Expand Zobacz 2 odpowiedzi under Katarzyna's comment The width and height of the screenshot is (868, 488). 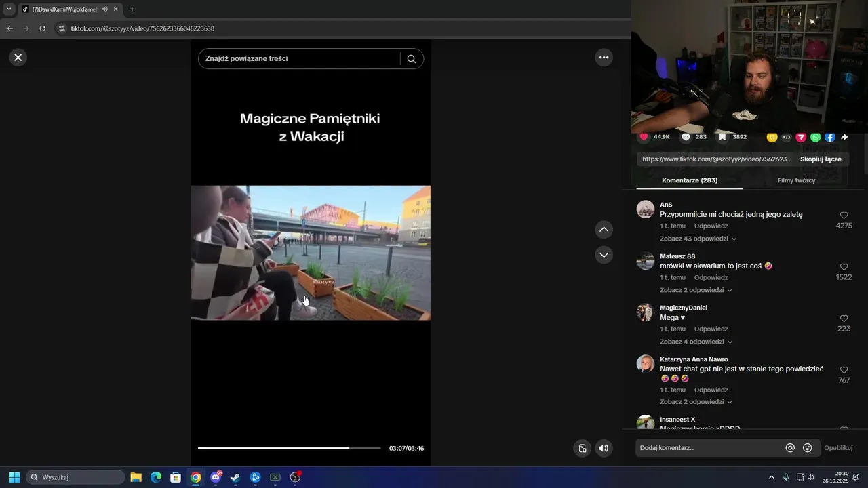pos(696,402)
